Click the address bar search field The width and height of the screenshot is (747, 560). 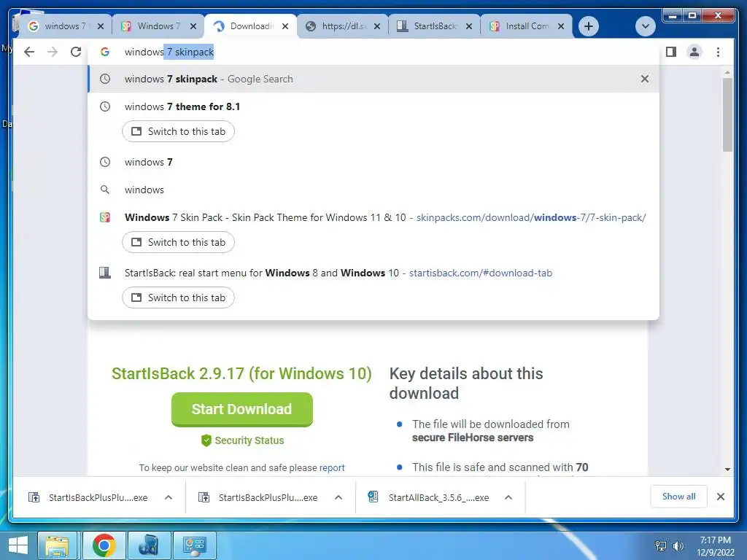(373, 52)
